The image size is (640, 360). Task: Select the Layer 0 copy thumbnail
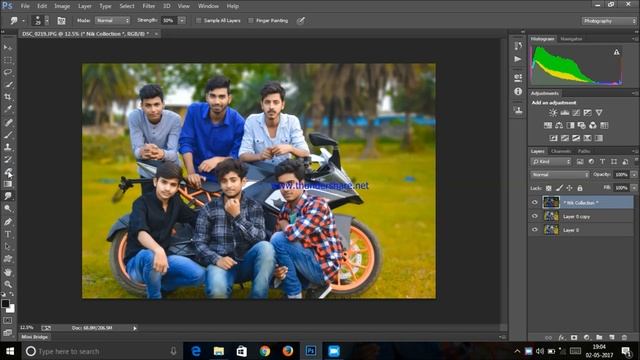tap(551, 216)
